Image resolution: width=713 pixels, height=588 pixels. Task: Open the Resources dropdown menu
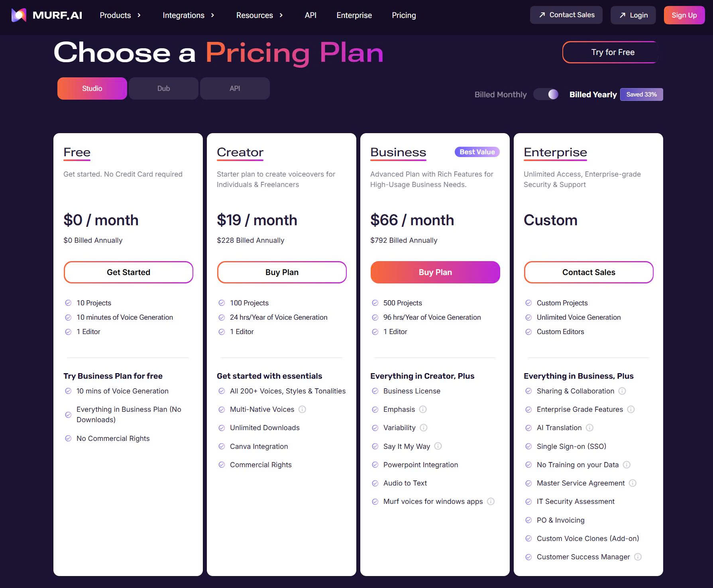tap(259, 15)
